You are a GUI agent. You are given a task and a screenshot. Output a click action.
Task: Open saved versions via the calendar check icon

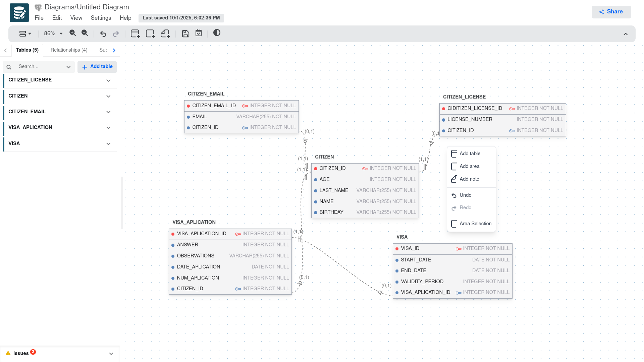[199, 33]
